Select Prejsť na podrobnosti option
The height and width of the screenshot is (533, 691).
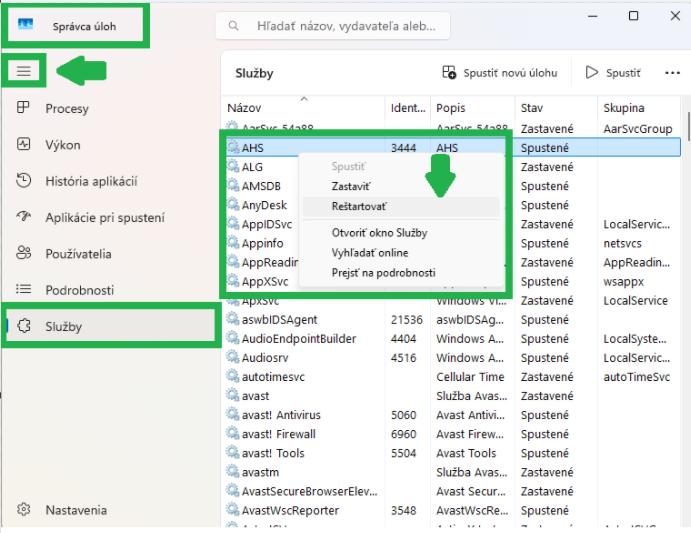383,272
